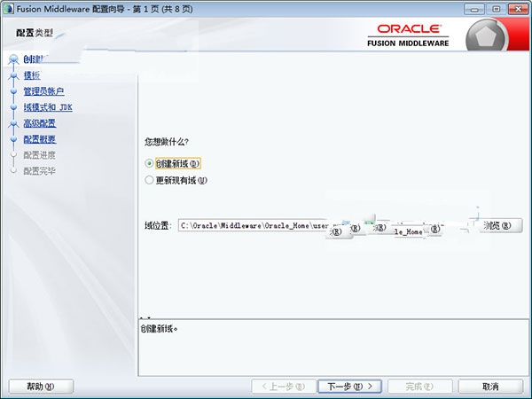
Task: Click the step marker beside 高级配置
Action: [13, 124]
